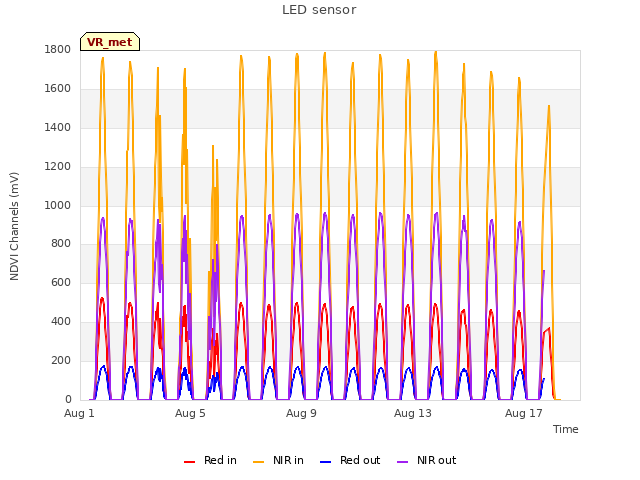Screen dimensions: 640x480
Task: Click the Time axis label
Action: click(565, 429)
